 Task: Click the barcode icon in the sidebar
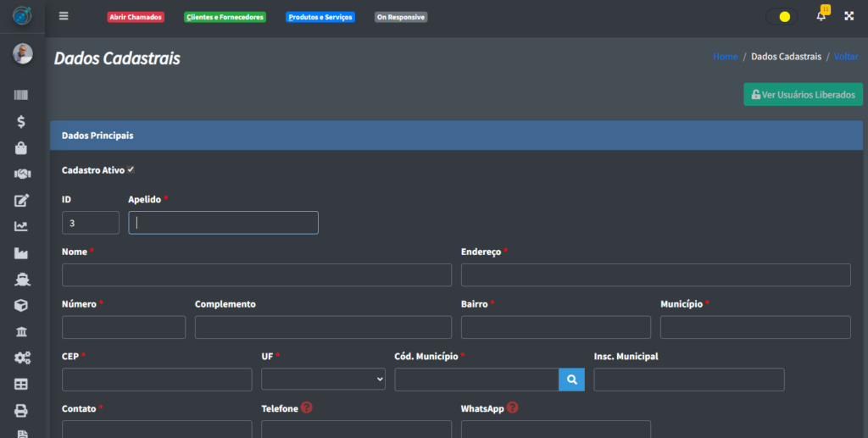[21, 96]
